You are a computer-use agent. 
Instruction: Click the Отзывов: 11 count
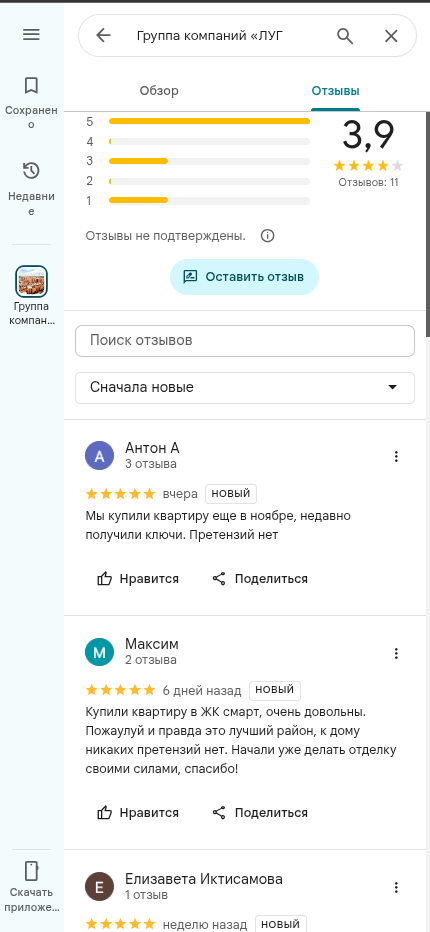pos(368,182)
